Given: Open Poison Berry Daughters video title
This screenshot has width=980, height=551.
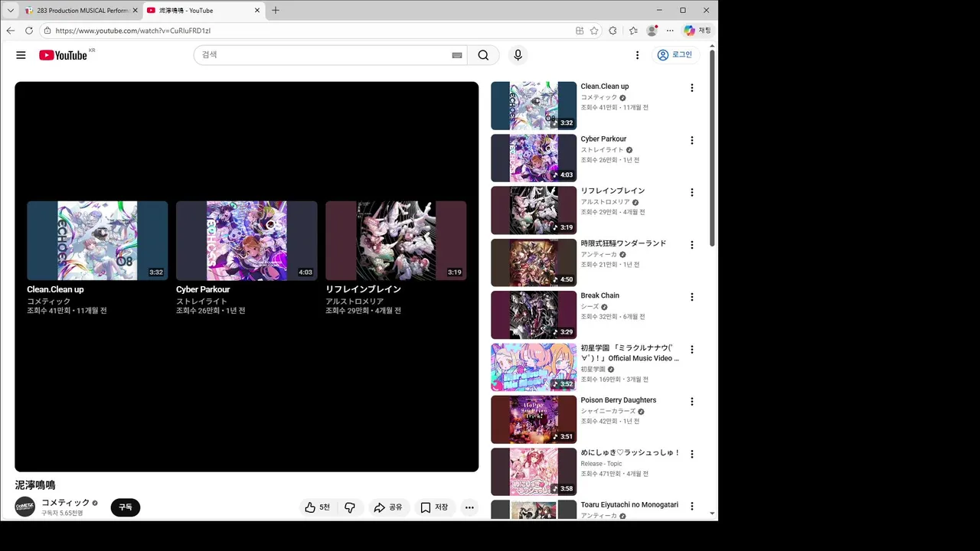Looking at the screenshot, I should point(619,400).
